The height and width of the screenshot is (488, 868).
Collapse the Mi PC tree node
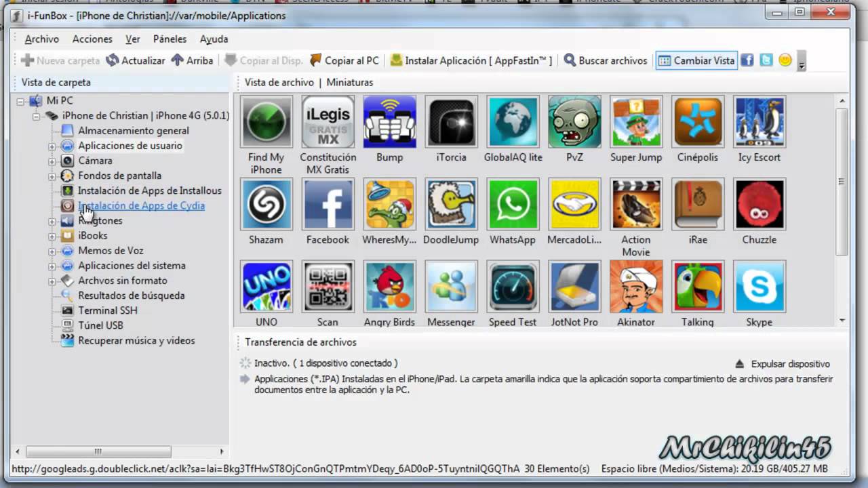coord(20,101)
